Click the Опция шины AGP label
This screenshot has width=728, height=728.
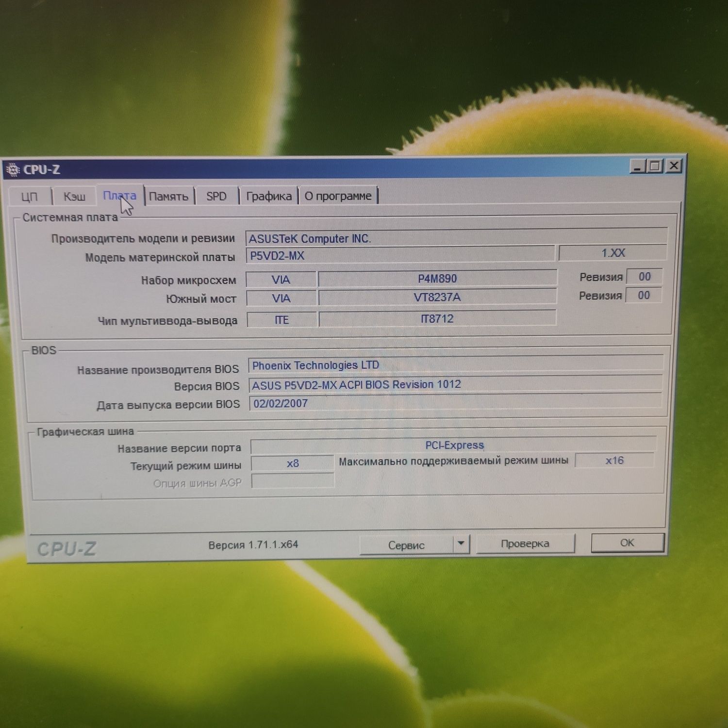coord(198,483)
